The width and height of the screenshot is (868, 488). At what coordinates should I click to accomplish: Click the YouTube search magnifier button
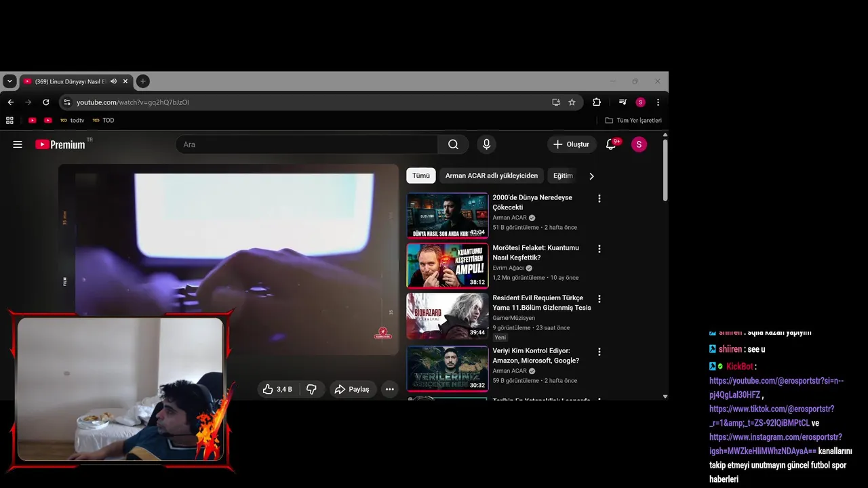pos(453,144)
